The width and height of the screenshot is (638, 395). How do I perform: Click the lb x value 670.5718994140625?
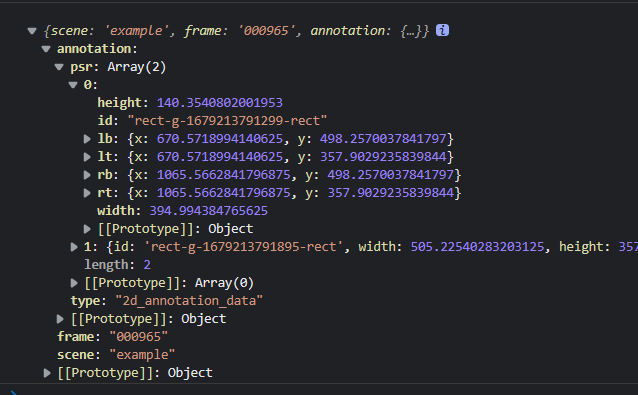tap(220, 139)
